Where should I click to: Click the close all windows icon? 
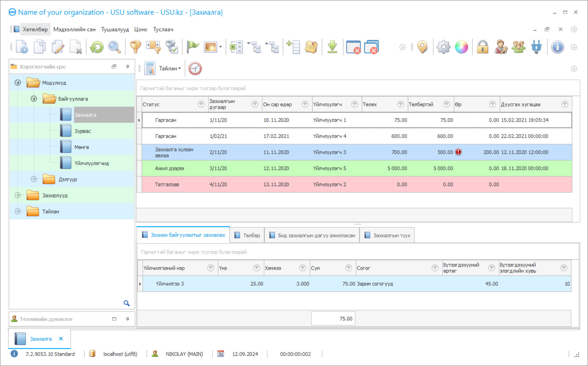coord(371,47)
